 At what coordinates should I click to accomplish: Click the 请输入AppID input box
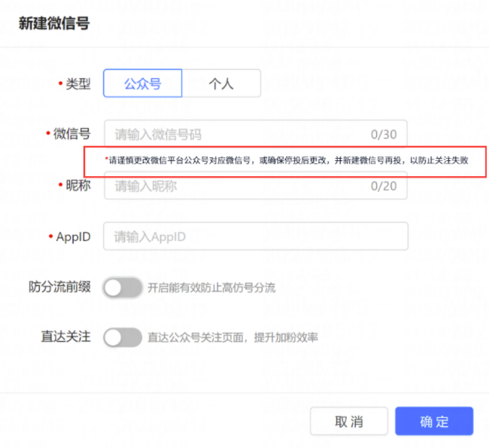pyautogui.click(x=256, y=236)
